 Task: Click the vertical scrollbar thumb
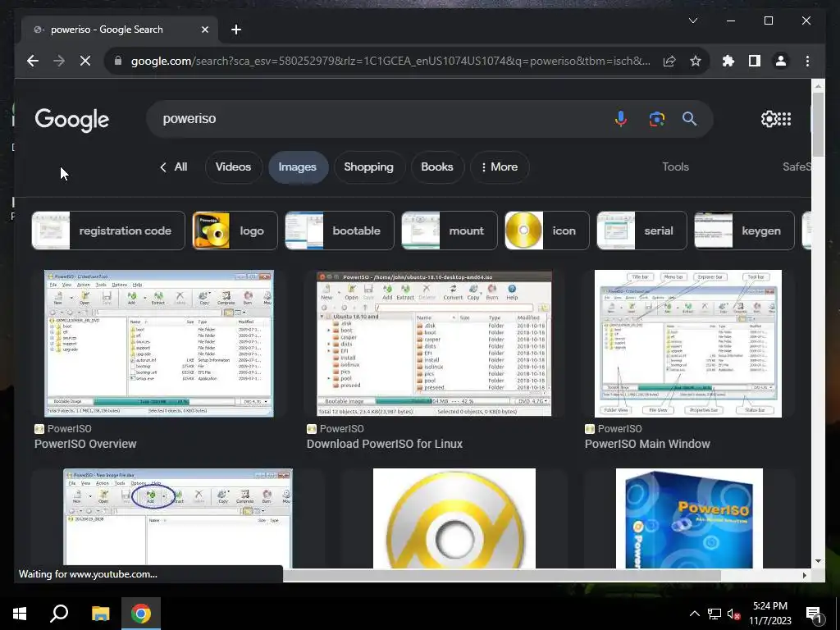[x=818, y=125]
